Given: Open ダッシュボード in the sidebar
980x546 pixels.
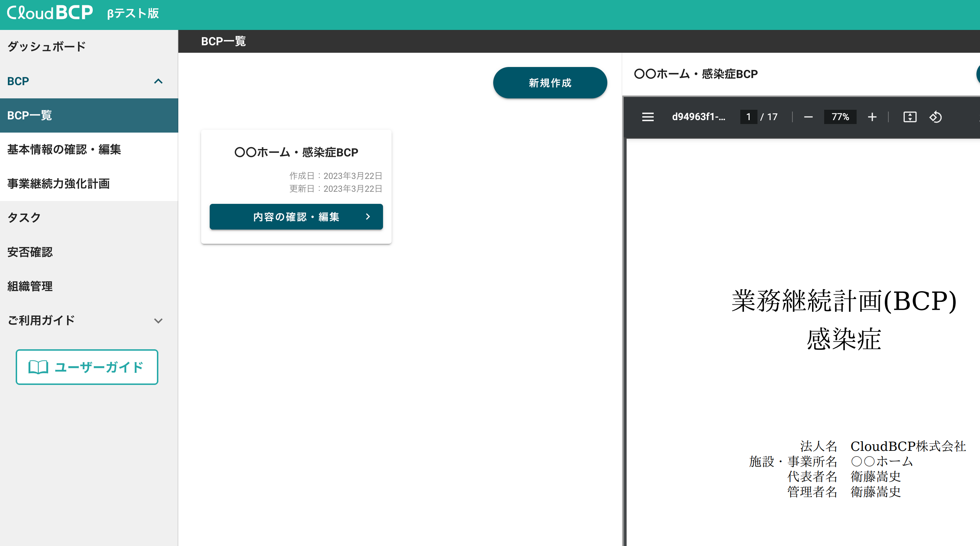Looking at the screenshot, I should (47, 47).
